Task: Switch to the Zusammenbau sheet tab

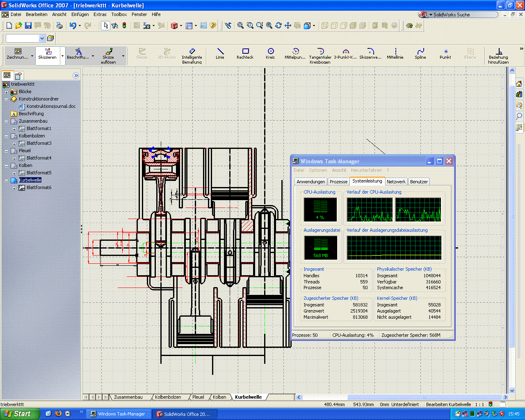Action: coord(128,397)
